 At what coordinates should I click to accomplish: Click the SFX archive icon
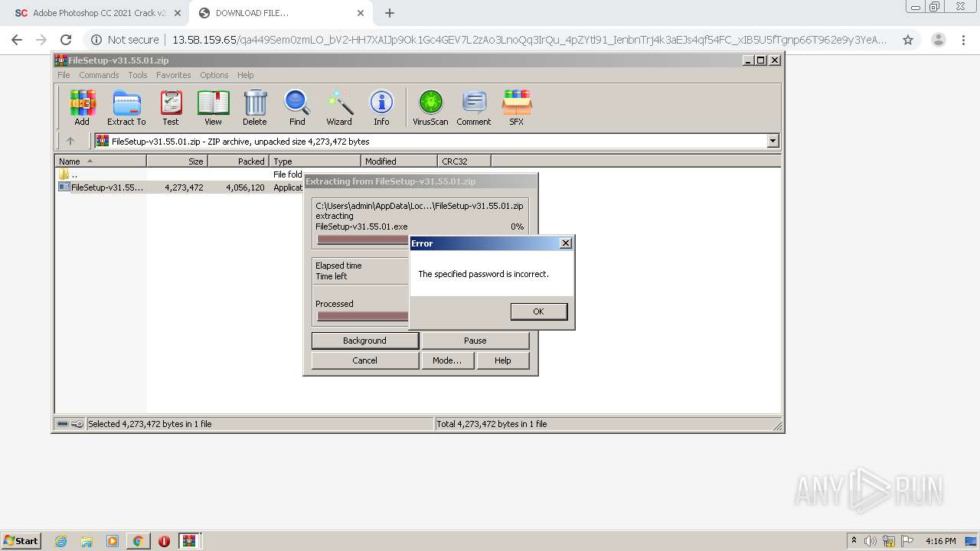517,108
